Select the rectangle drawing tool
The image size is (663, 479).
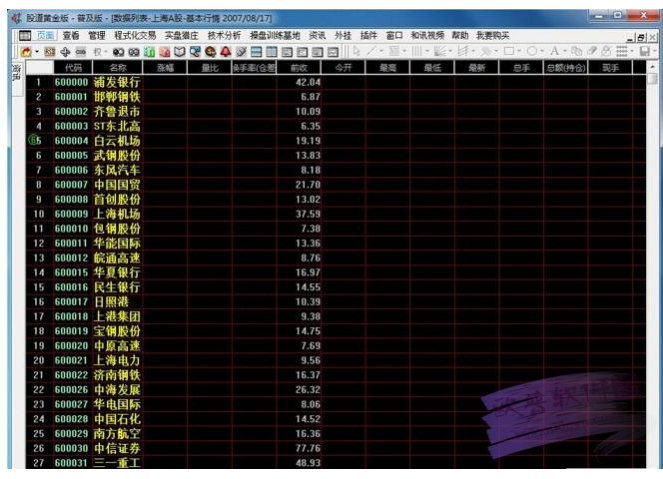[509, 51]
